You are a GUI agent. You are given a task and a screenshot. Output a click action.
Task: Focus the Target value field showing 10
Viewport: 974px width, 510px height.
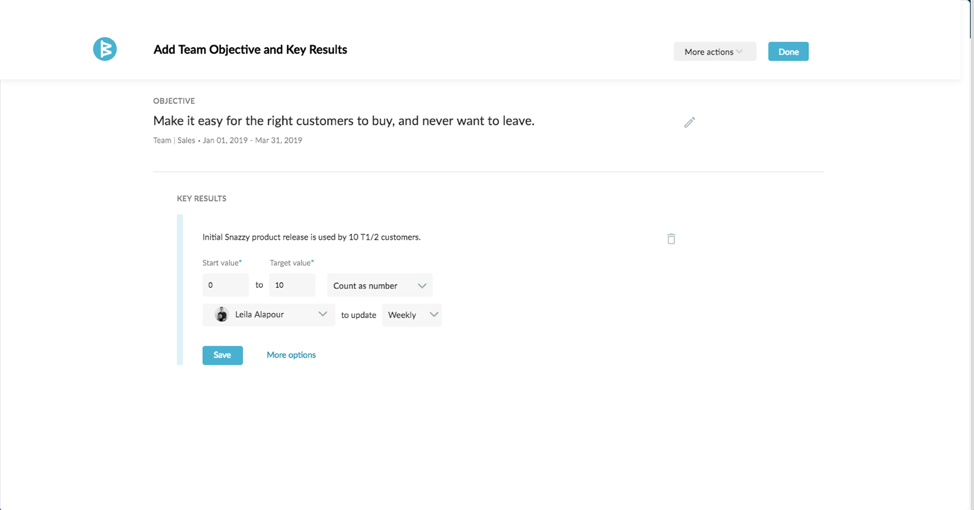pyautogui.click(x=292, y=285)
